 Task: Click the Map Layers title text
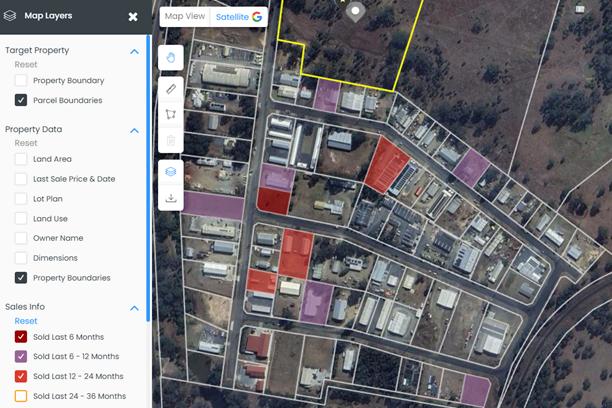[x=48, y=16]
